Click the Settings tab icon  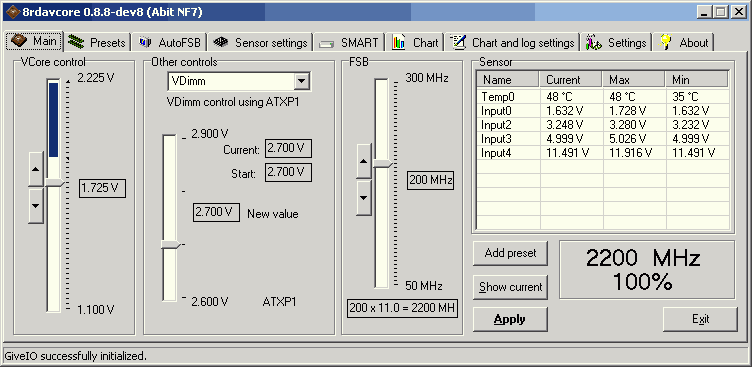tap(593, 42)
